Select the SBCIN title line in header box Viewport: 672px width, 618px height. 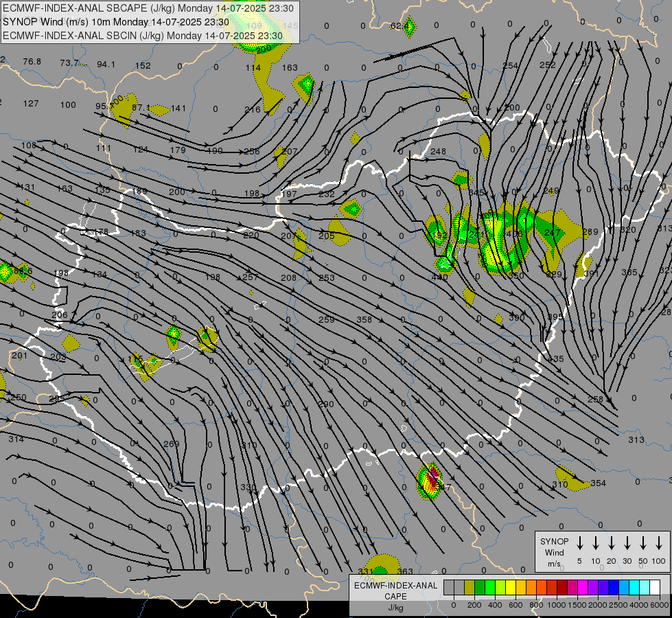[143, 36]
